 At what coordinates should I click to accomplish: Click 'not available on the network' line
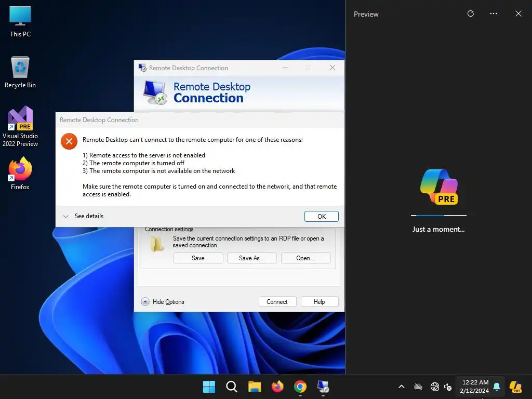pos(159,171)
